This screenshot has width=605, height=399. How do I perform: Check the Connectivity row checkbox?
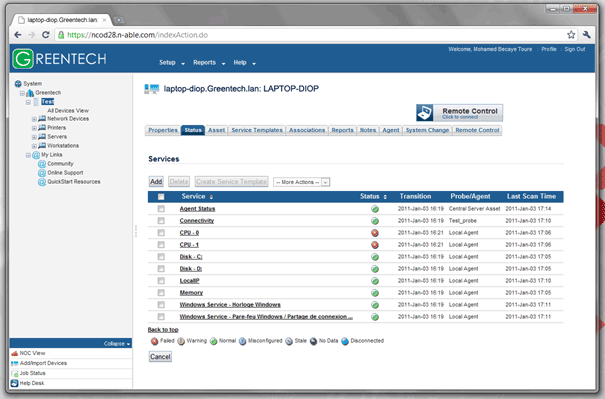coord(161,221)
